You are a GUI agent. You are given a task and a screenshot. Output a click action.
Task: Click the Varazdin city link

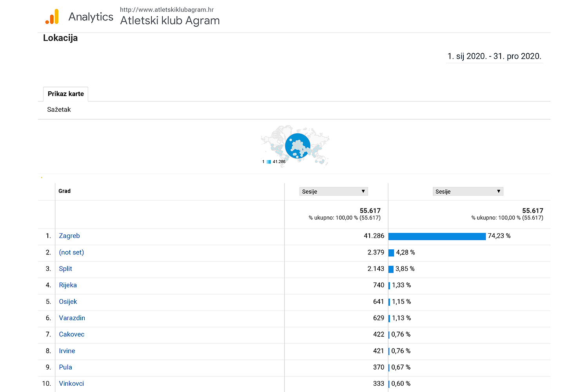[72, 318]
